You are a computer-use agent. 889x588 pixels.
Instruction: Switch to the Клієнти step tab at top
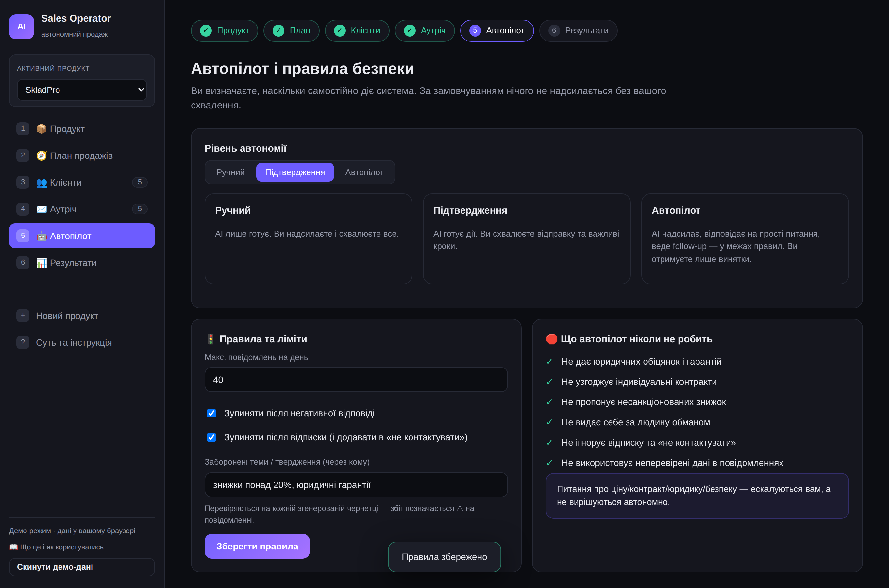357,31
